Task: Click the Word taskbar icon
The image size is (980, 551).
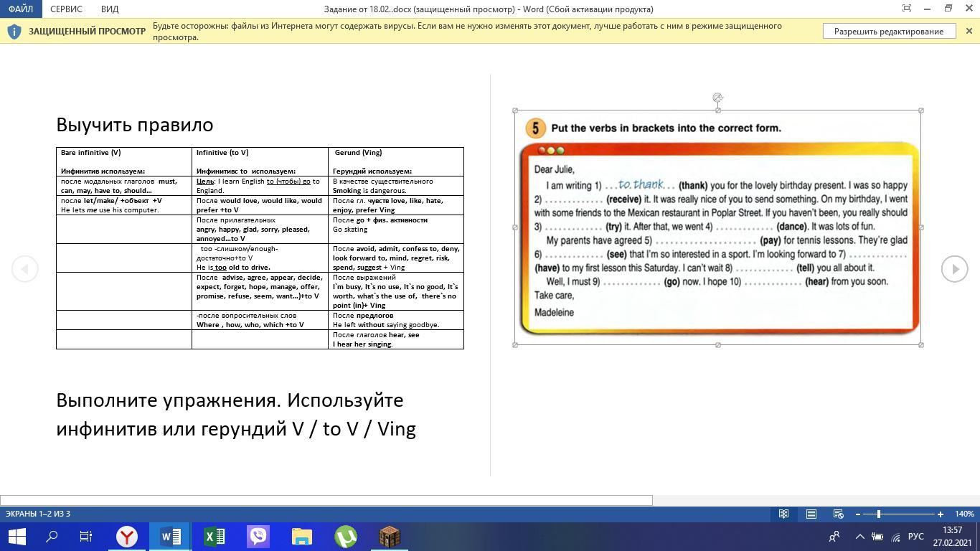Action: point(171,537)
